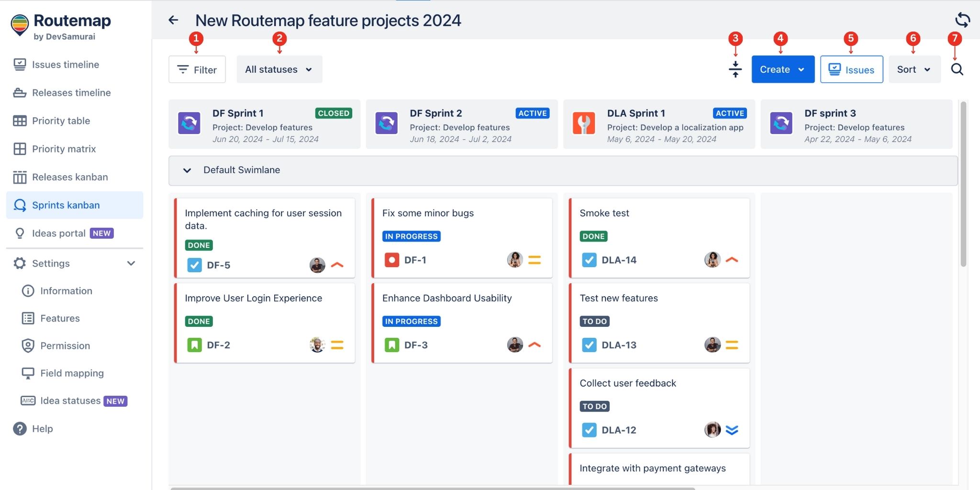Click the checkbox icon on DF-5 card
Image resolution: width=980 pixels, height=490 pixels.
[194, 264]
